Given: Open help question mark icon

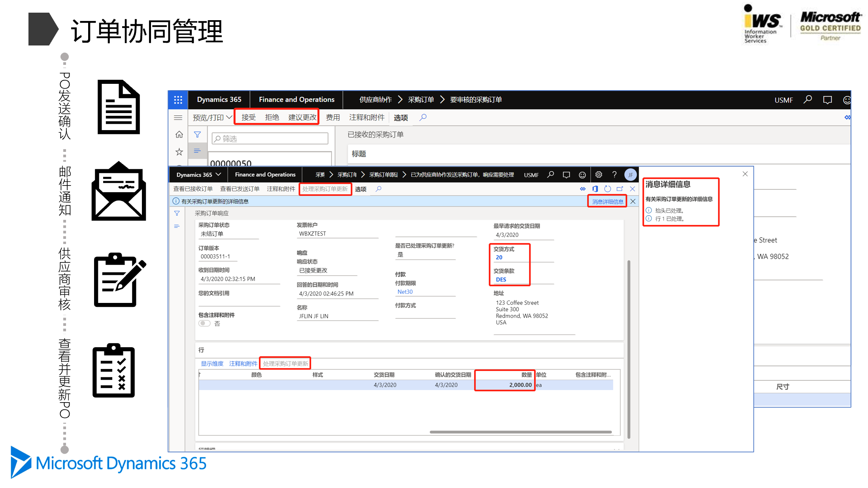Looking at the screenshot, I should click(614, 174).
